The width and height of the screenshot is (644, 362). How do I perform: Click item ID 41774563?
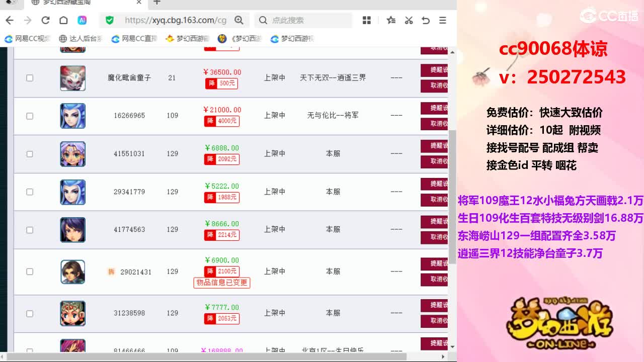pos(129,229)
